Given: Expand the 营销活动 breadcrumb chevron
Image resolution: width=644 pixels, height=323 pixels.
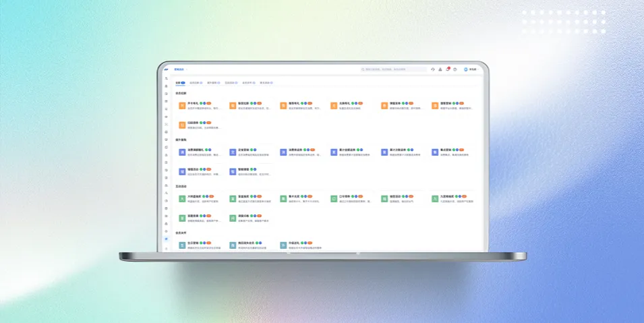Looking at the screenshot, I should pyautogui.click(x=187, y=69).
